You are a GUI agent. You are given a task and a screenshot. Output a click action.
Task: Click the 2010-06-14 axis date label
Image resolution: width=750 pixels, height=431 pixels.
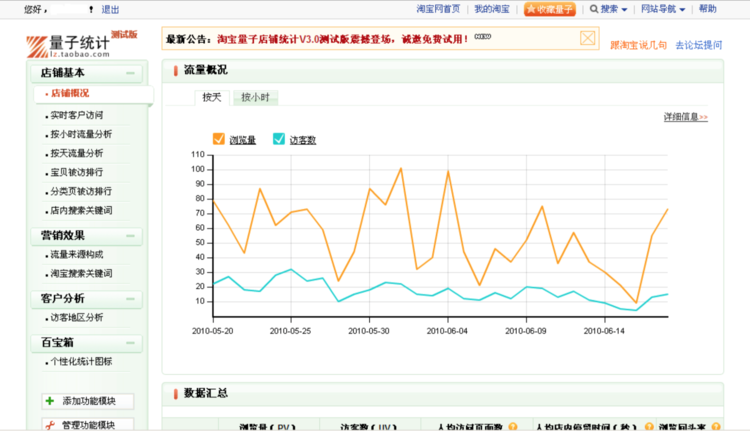pyautogui.click(x=604, y=331)
